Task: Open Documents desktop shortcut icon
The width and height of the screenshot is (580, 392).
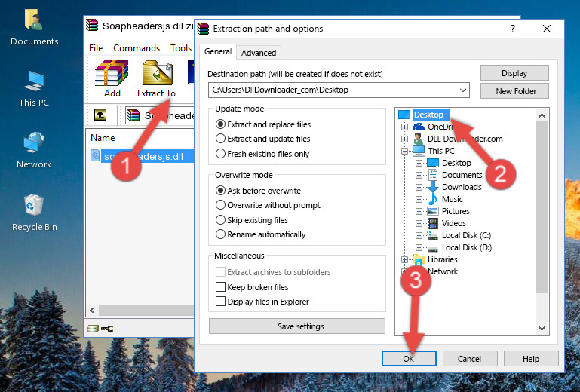Action: [34, 20]
